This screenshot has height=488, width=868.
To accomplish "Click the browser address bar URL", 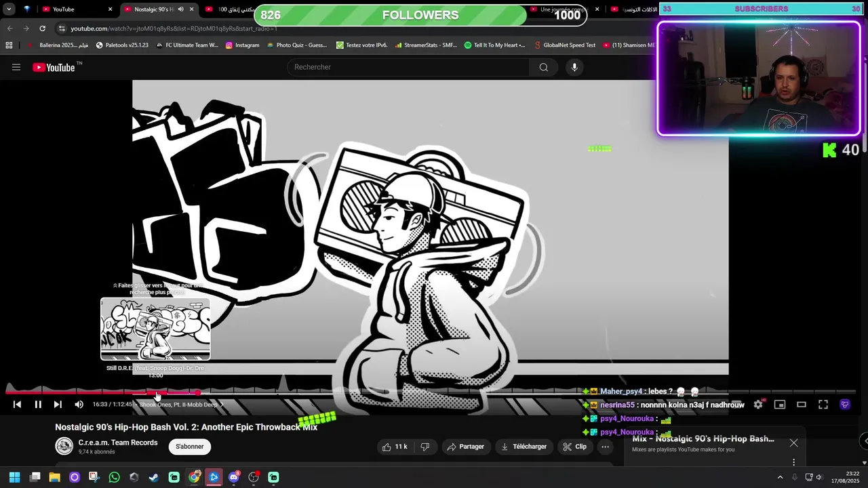I will pyautogui.click(x=174, y=28).
